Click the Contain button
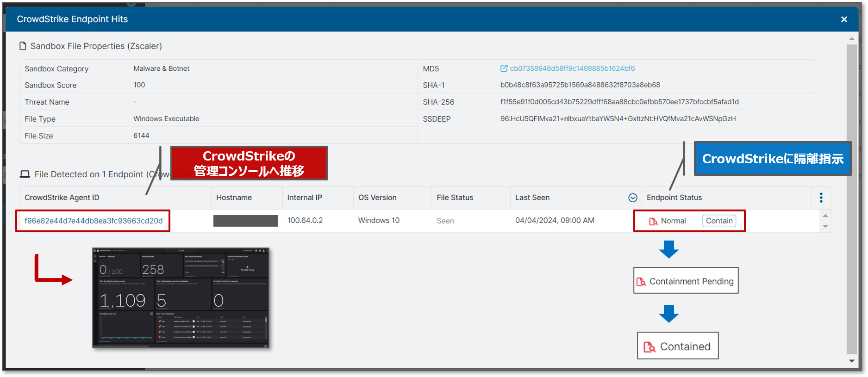Screen dimensions: 868x377 click(x=719, y=221)
